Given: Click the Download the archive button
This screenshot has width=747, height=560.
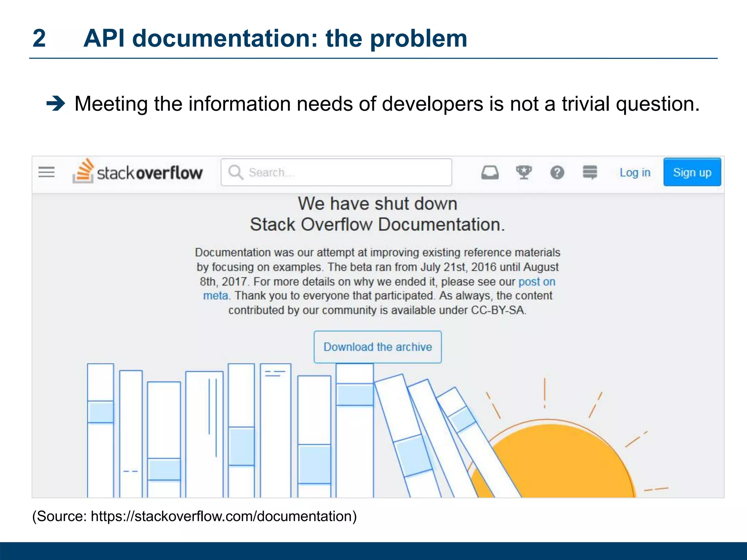Looking at the screenshot, I should [378, 347].
